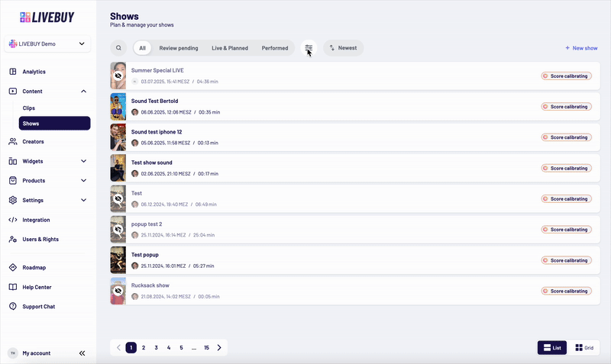Viewport: 611px width, 364px height.
Task: Select the Live & Planned tab
Action: pos(230,48)
